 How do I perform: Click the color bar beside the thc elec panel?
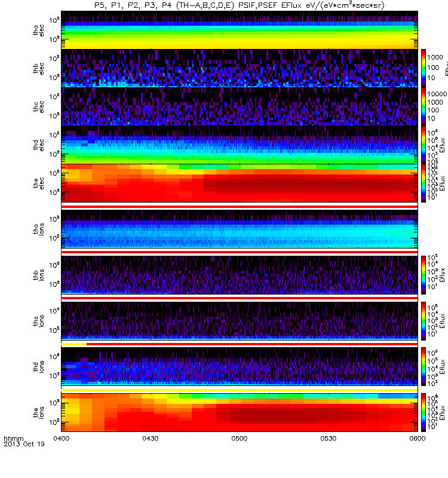424,106
